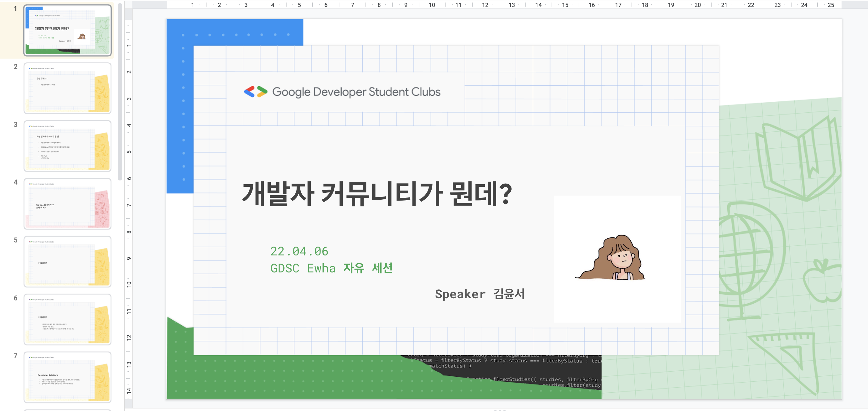
Task: Select the brown-haired girl illustration
Action: coord(610,257)
